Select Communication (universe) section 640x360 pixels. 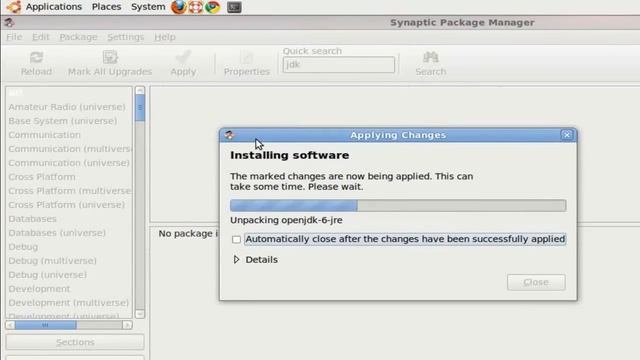69,163
